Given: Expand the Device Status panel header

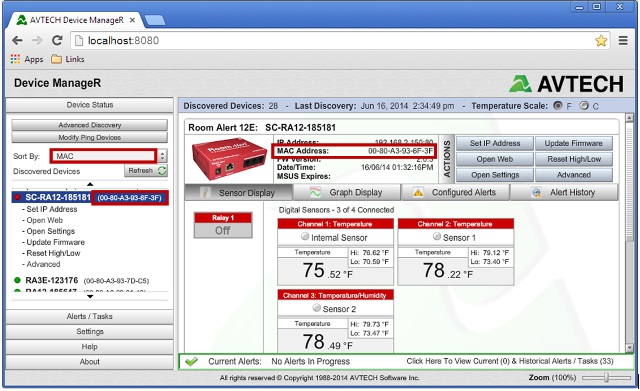Looking at the screenshot, I should click(90, 105).
